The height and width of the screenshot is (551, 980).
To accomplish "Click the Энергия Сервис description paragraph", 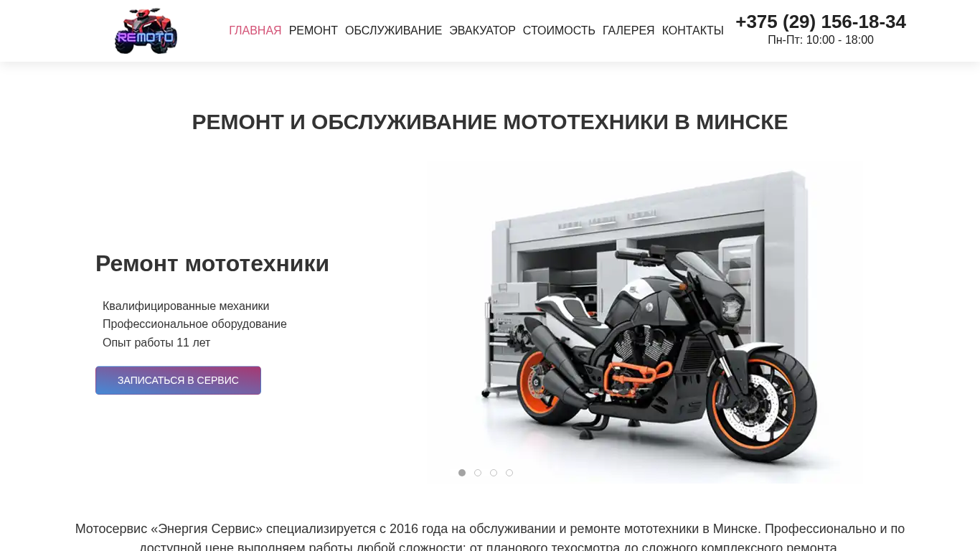I will 490,538.
